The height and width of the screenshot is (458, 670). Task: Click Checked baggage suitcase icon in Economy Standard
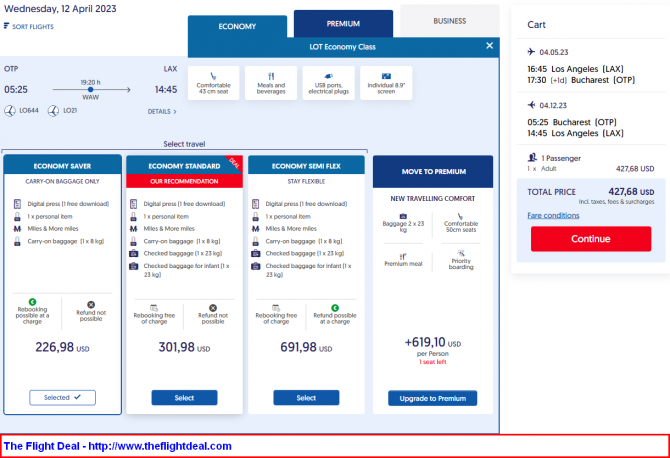point(134,253)
